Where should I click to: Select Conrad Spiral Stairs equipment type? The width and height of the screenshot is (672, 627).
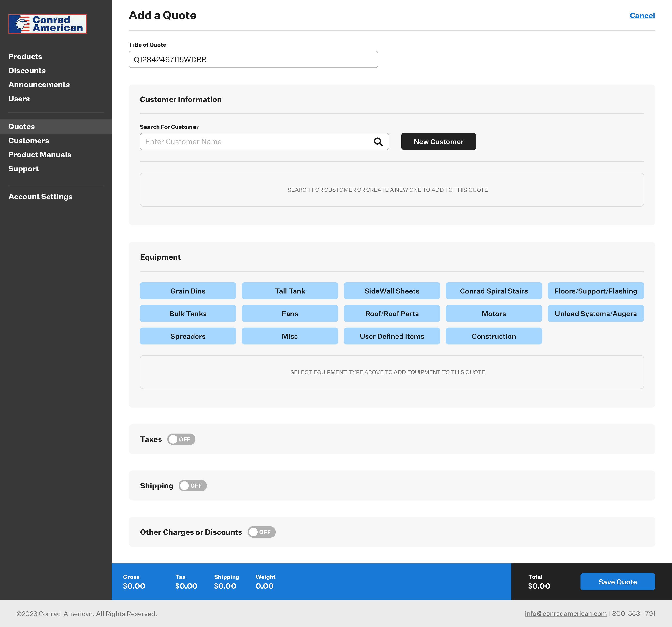point(494,291)
